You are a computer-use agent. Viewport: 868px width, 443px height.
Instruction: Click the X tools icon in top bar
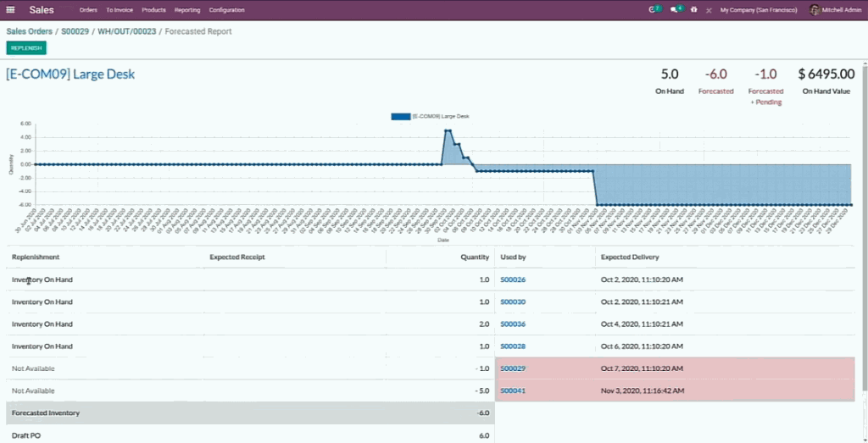click(708, 10)
